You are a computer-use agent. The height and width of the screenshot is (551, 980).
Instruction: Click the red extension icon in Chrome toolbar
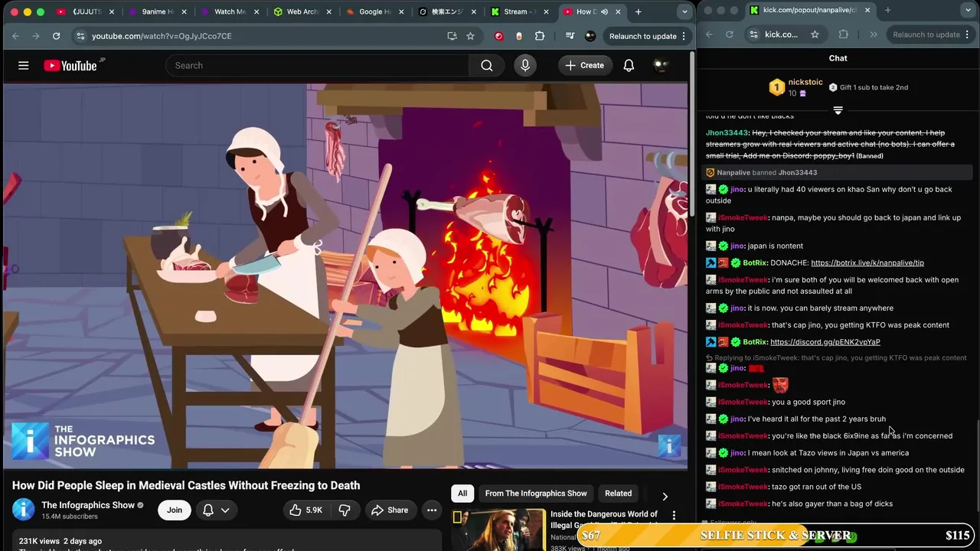(499, 36)
